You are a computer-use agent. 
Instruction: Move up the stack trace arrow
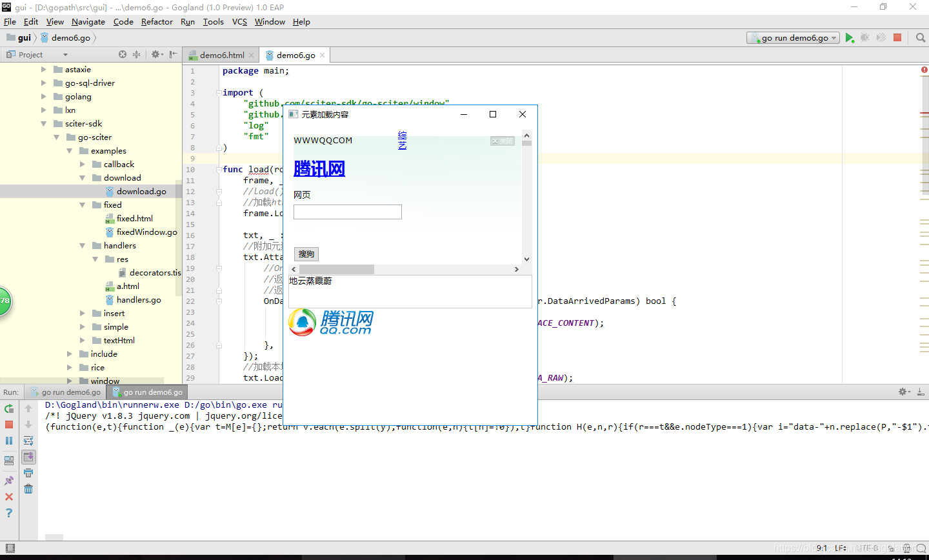[x=28, y=408]
